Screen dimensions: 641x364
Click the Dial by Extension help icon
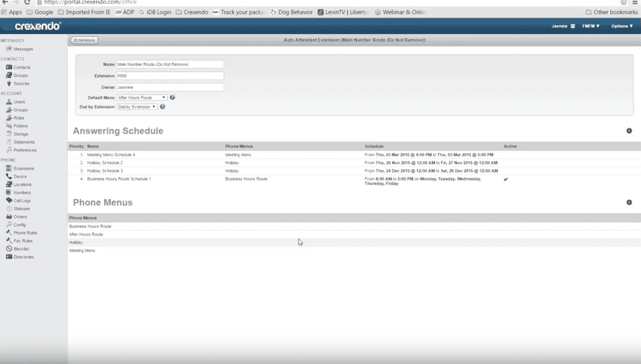click(163, 107)
